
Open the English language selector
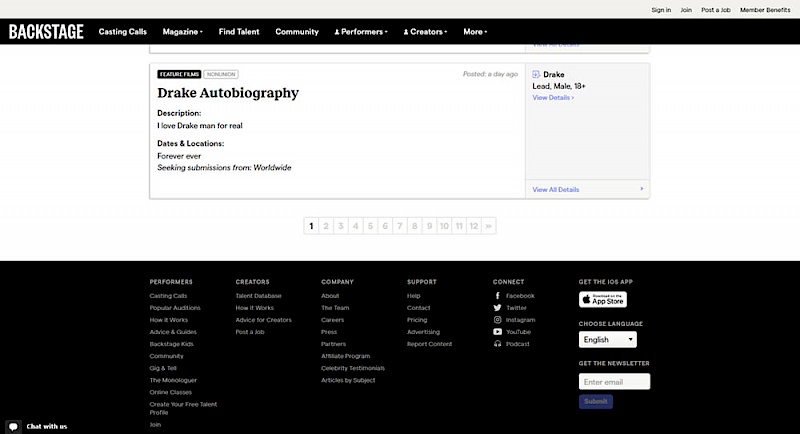607,340
